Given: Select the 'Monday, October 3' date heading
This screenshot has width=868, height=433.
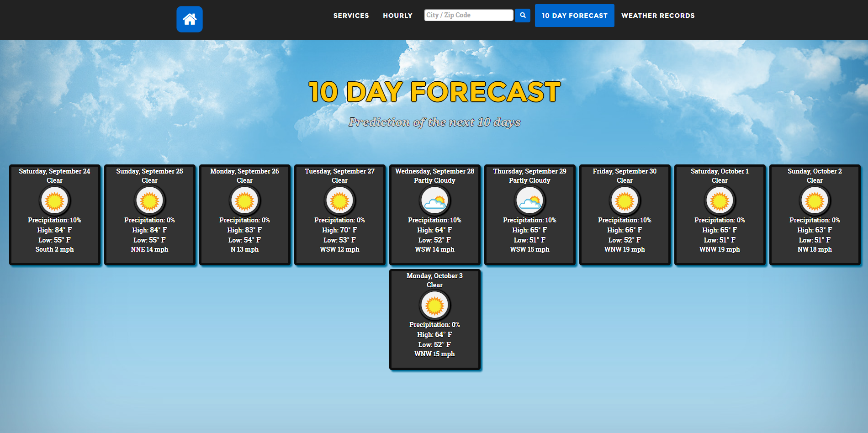Looking at the screenshot, I should click(x=434, y=276).
